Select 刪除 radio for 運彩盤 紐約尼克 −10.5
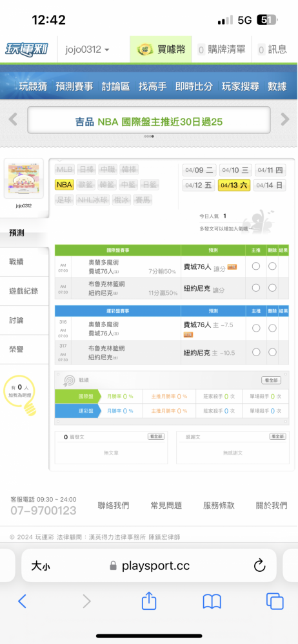 (272, 352)
